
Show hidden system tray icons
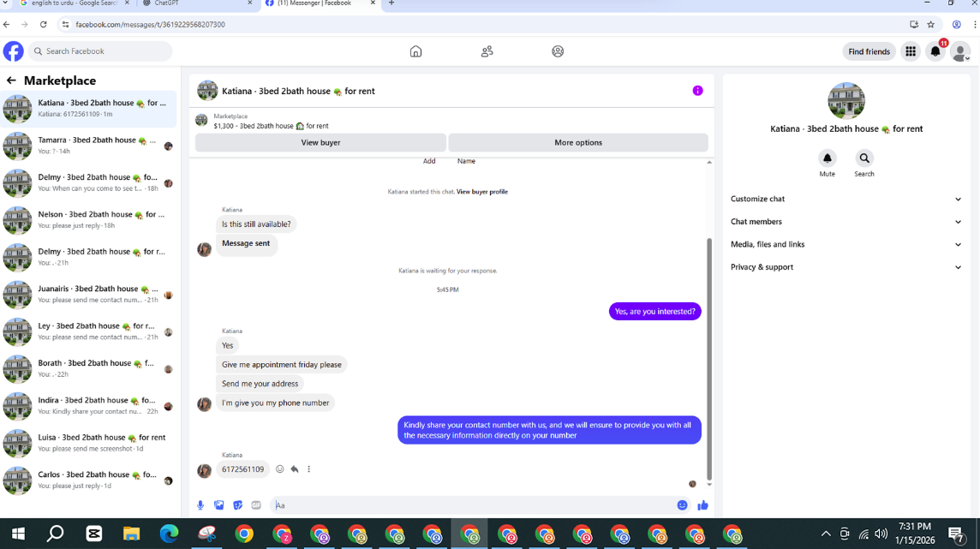click(x=826, y=534)
